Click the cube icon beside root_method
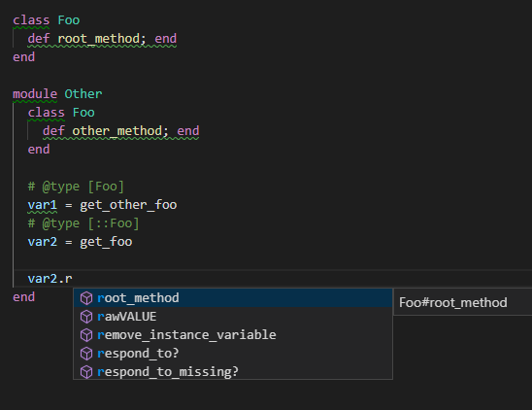532x410 pixels. coord(86,298)
